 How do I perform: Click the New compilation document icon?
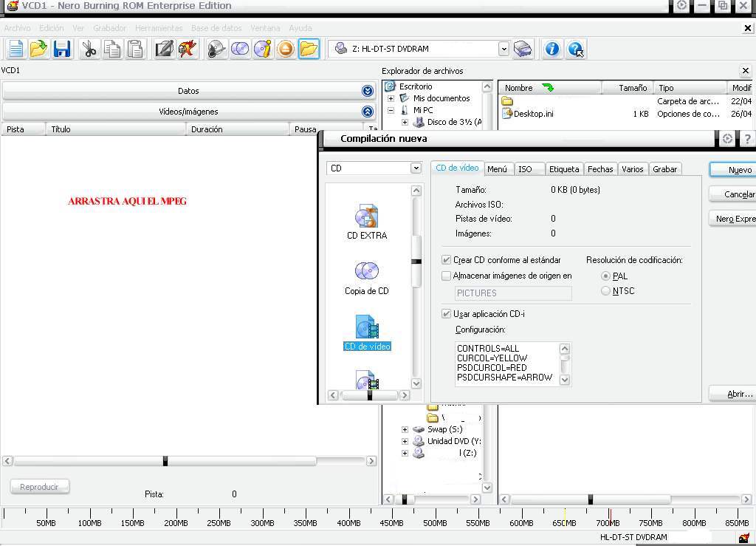tap(16, 50)
